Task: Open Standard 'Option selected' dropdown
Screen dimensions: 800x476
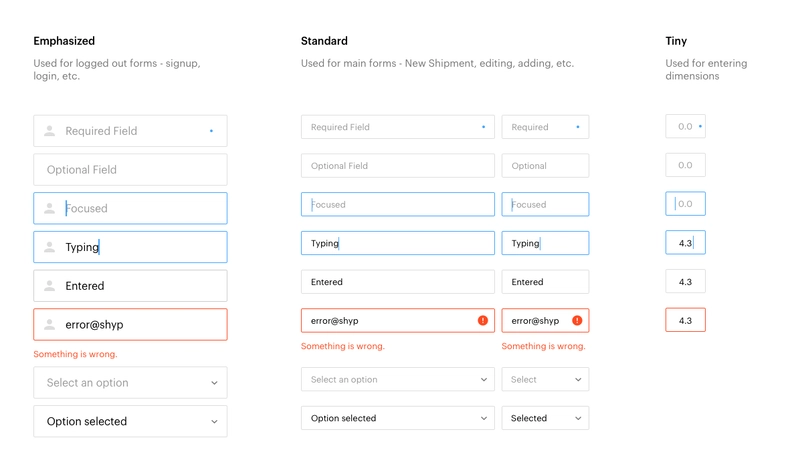Action: click(398, 418)
